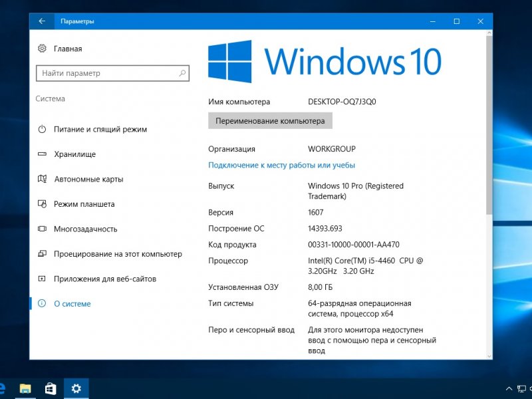Click the Построение ОС label
Image resolution: width=532 pixels, height=399 pixels.
point(236,228)
